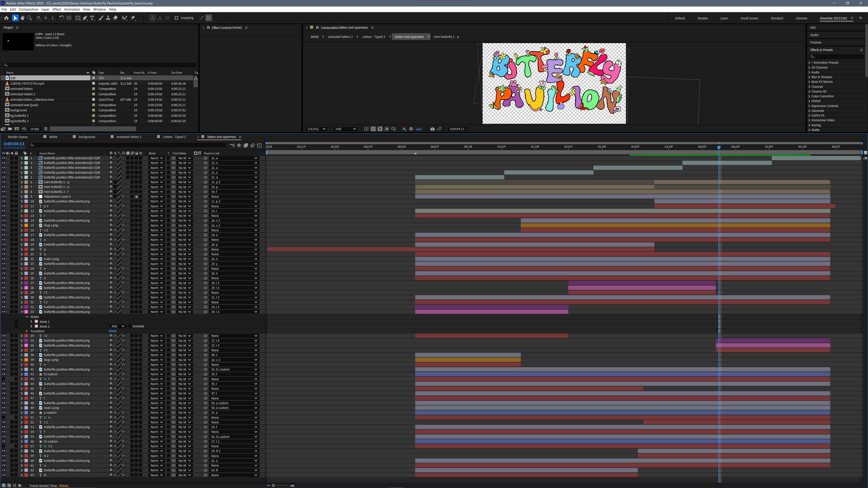Click the Home icon in the toolbar
Screen dimensions: 868x488
[x=6, y=18]
